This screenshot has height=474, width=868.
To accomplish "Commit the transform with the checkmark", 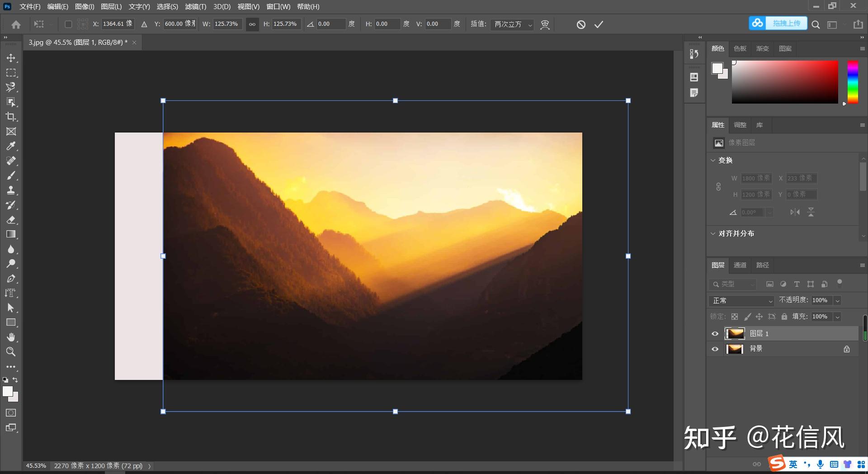I will click(x=599, y=24).
